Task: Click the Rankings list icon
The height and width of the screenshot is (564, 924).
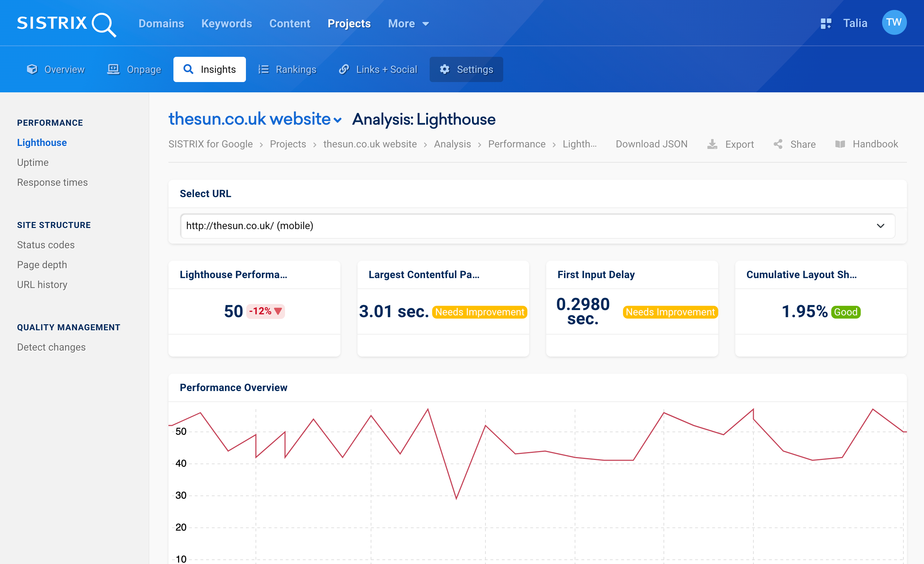Action: 263,69
